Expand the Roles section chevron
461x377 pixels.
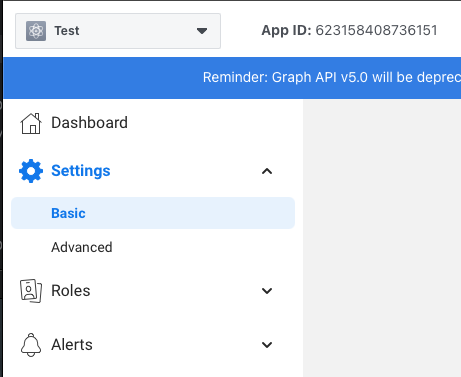(267, 291)
